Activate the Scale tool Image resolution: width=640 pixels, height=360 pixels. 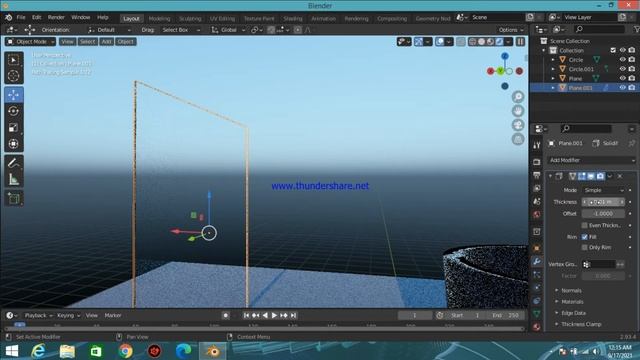tap(13, 127)
